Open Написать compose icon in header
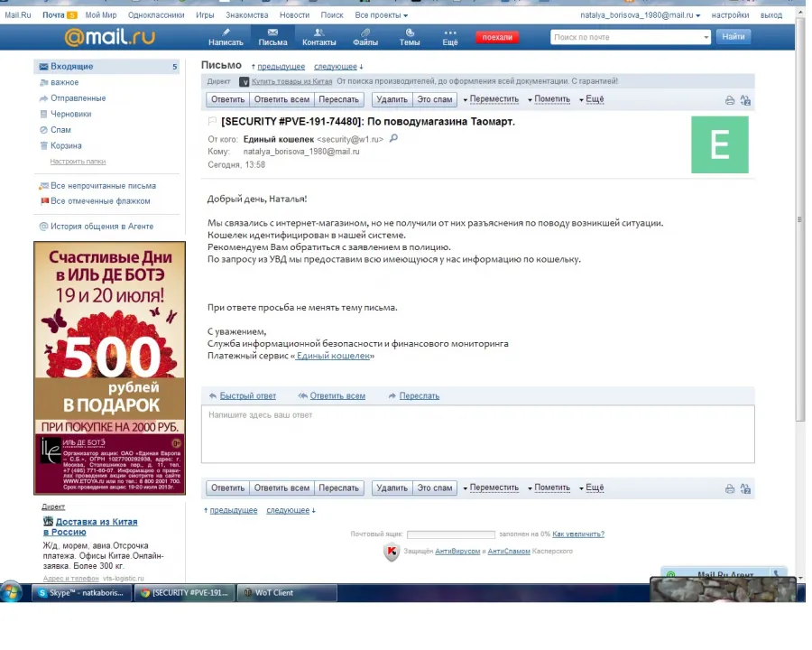 coord(226,37)
